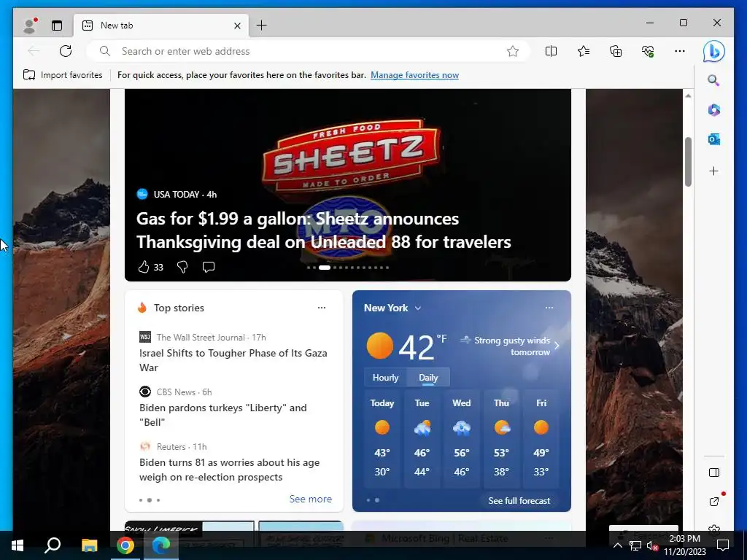Click the page vertical scrollbar thumb
Viewport: 747px width, 560px height.
[x=688, y=162]
